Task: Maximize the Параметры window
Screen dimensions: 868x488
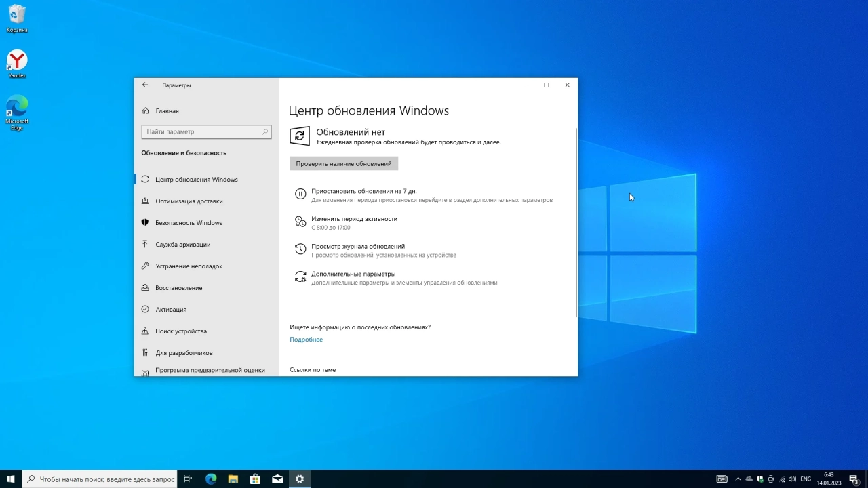Action: pyautogui.click(x=547, y=85)
